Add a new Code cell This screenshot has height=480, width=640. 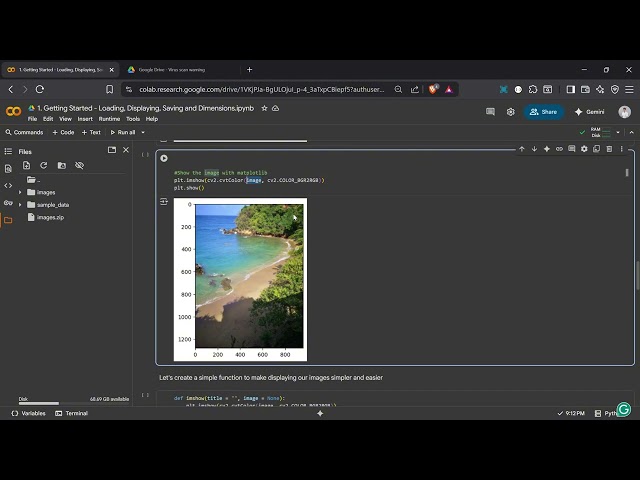coord(63,132)
